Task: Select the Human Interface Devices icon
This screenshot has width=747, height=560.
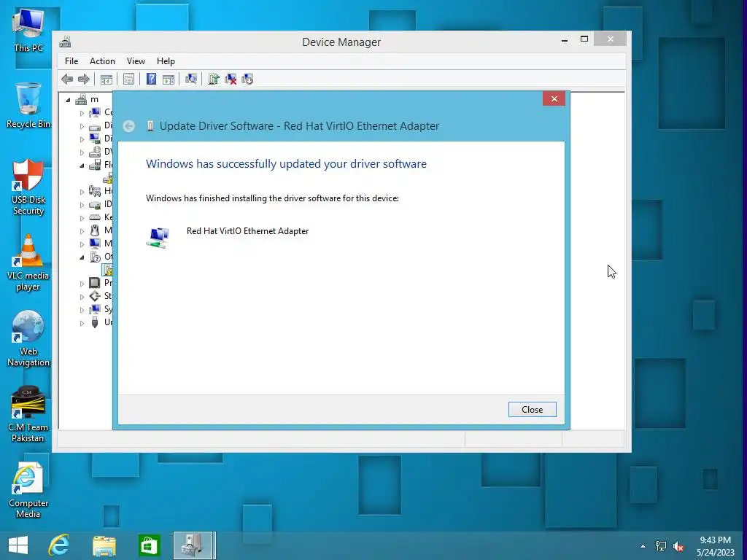Action: tap(95, 191)
